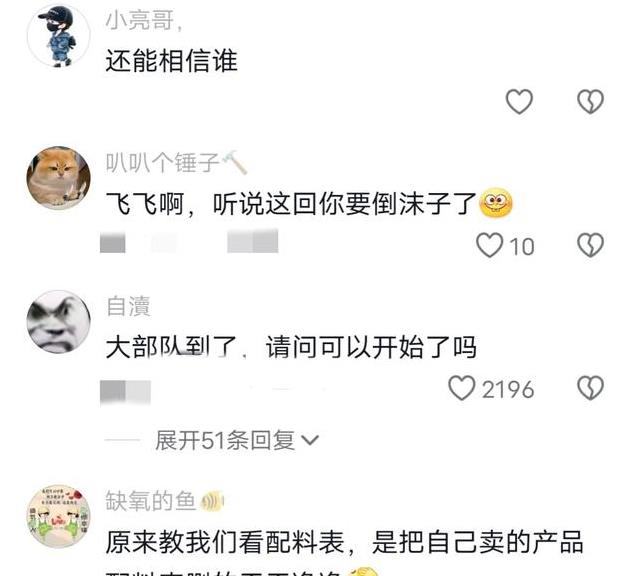Open username 自瀆 profile link
Viewport: 636px width, 576px height.
128,306
